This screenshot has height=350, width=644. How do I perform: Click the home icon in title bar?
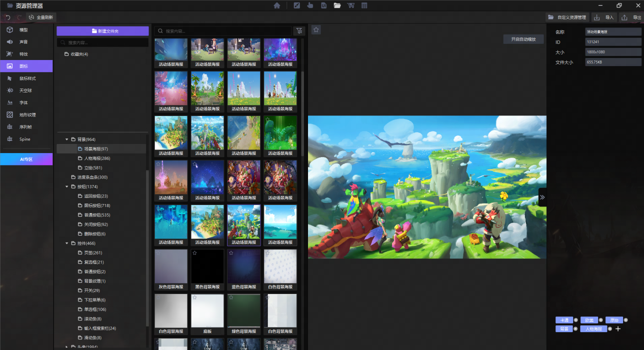tap(277, 6)
